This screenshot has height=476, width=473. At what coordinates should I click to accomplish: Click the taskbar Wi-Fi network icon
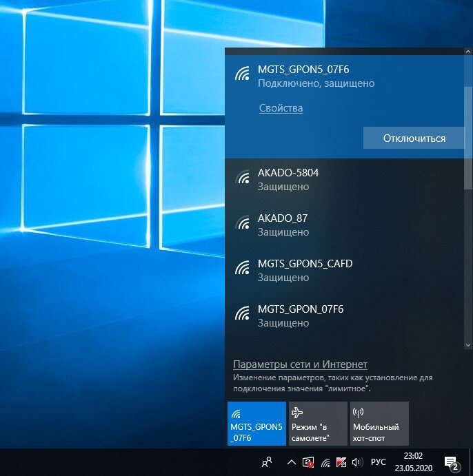tap(325, 463)
